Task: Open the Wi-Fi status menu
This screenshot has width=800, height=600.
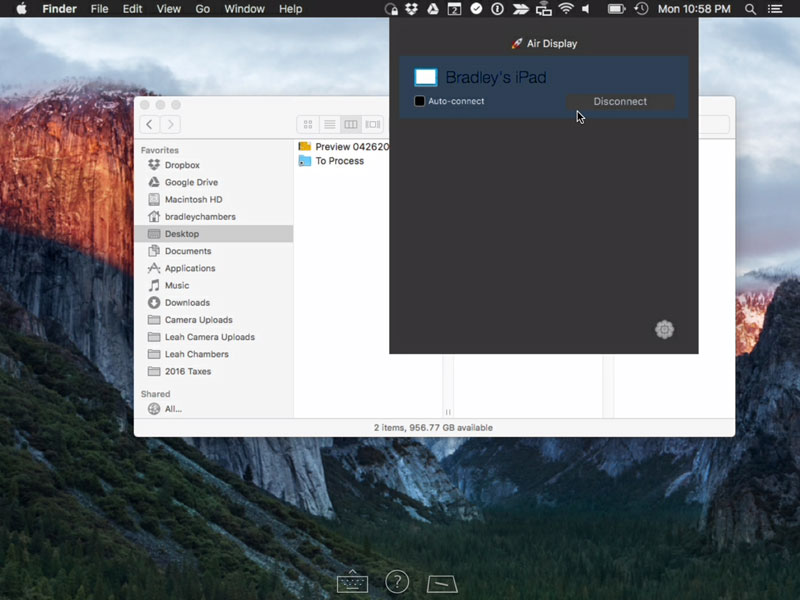Action: tap(566, 9)
